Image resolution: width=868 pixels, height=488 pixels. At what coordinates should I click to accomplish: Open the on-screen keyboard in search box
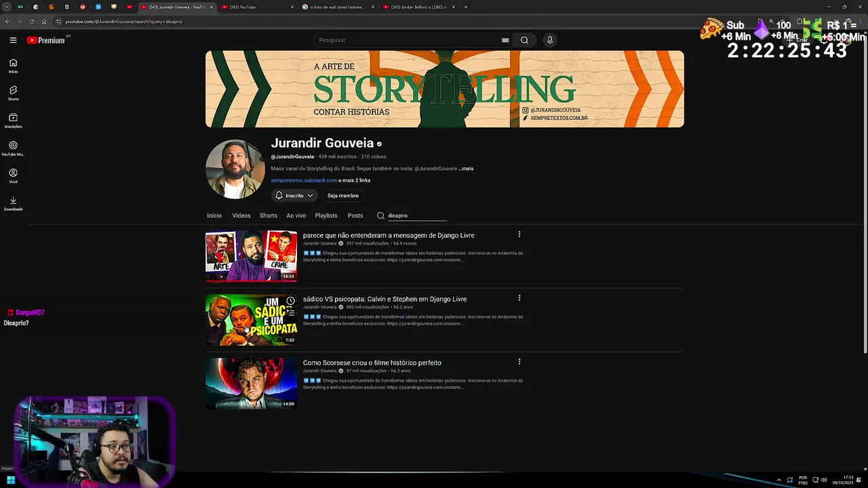tap(505, 40)
